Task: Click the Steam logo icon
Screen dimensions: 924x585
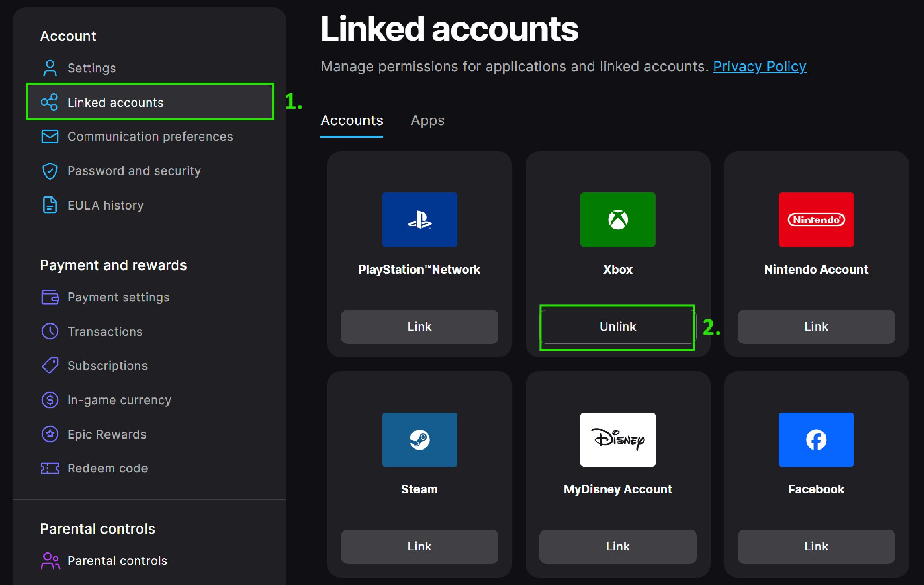Action: click(x=419, y=440)
